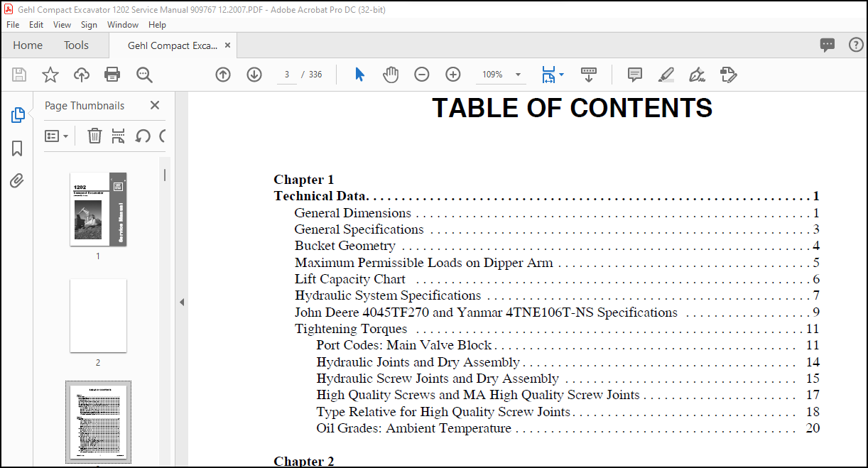This screenshot has width=868, height=468.
Task: Switch to the Home tab
Action: pos(28,45)
